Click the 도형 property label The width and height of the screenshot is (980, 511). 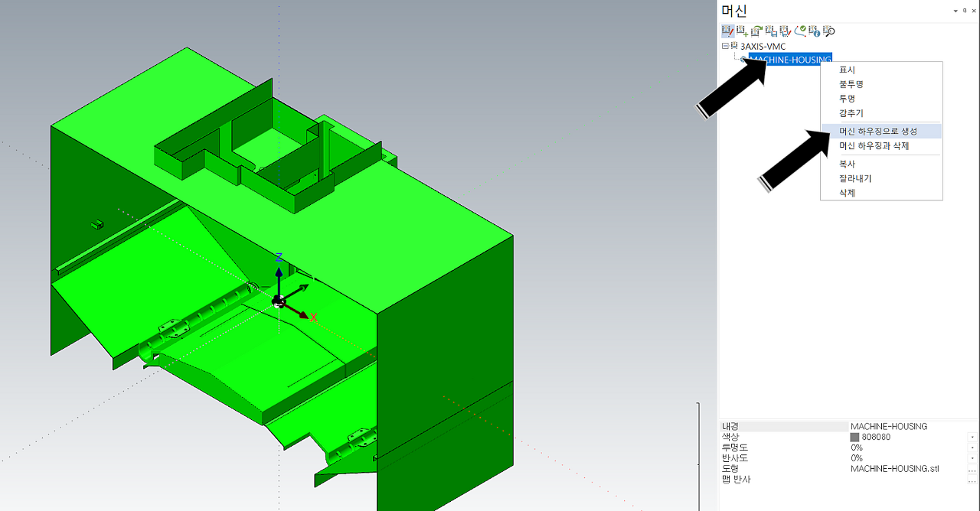[x=729, y=469]
